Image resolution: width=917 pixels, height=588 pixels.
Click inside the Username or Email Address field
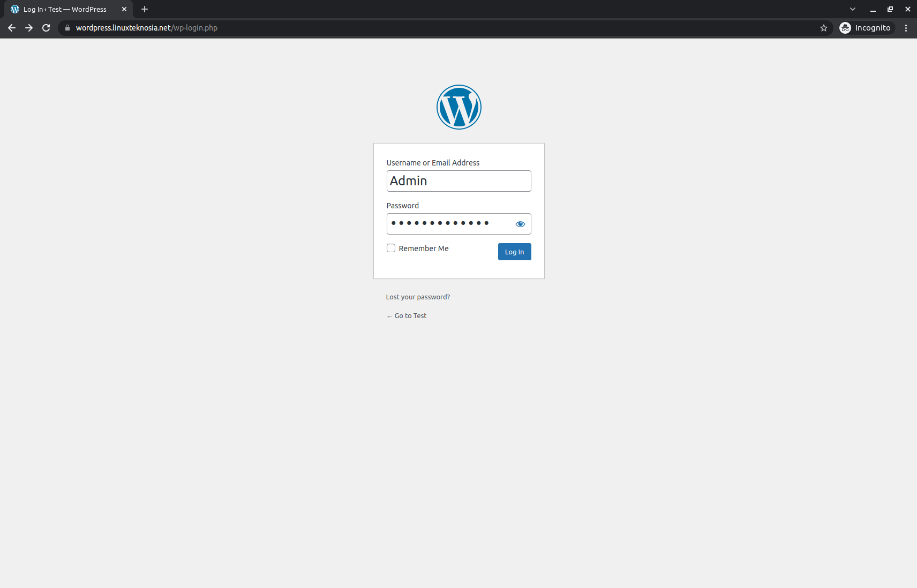458,181
